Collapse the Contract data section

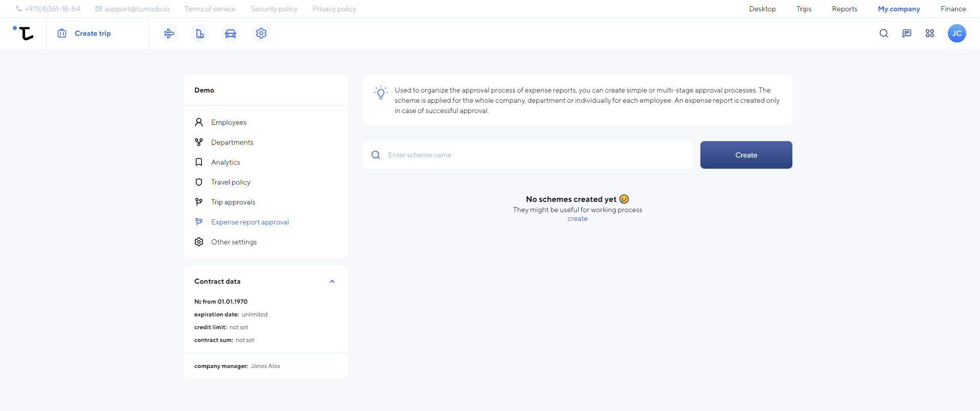pos(332,282)
